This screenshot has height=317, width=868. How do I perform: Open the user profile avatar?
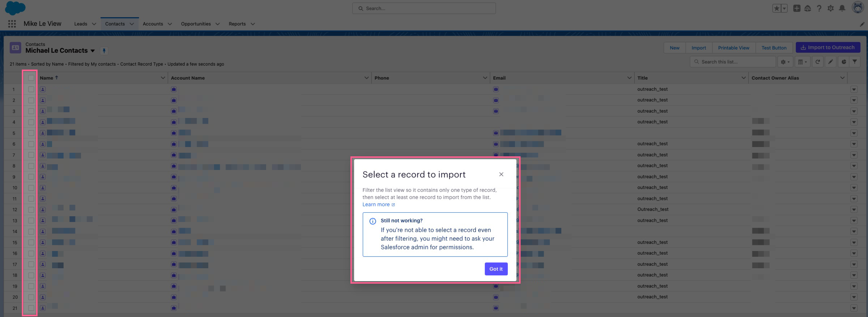tap(858, 8)
